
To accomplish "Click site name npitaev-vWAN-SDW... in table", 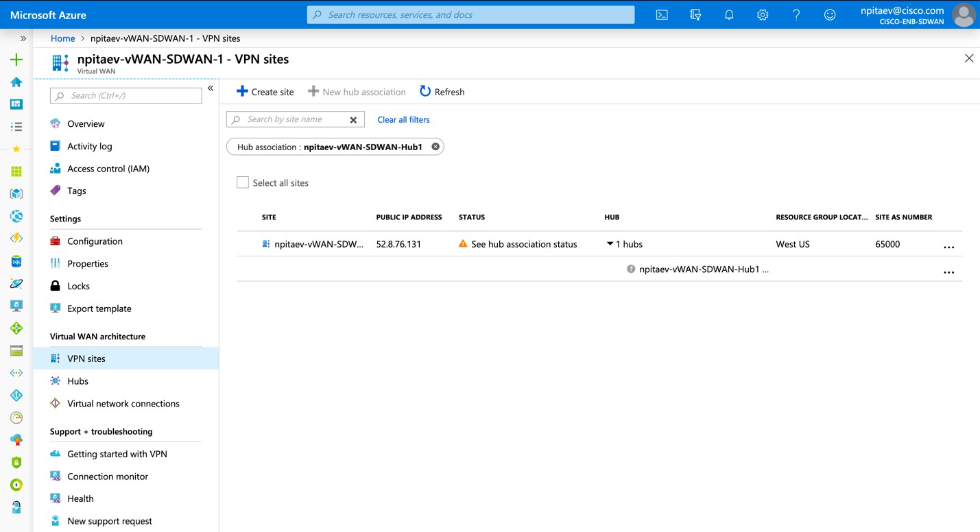I will (319, 244).
